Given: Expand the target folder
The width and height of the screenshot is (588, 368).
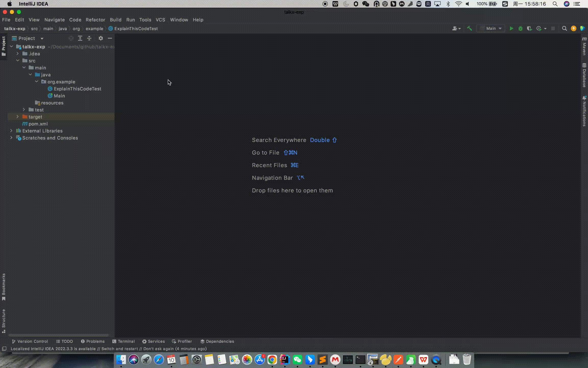Looking at the screenshot, I should point(17,117).
